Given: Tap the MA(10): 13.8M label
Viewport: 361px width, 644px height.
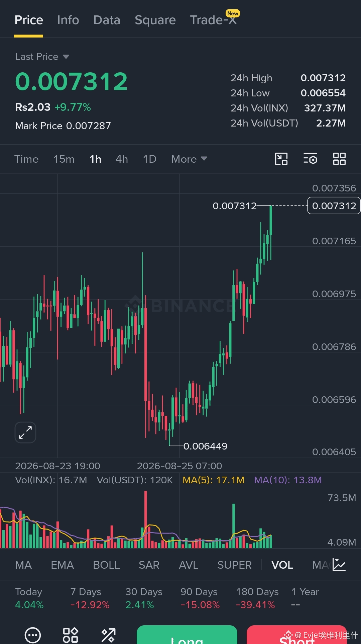Looking at the screenshot, I should pos(288,480).
